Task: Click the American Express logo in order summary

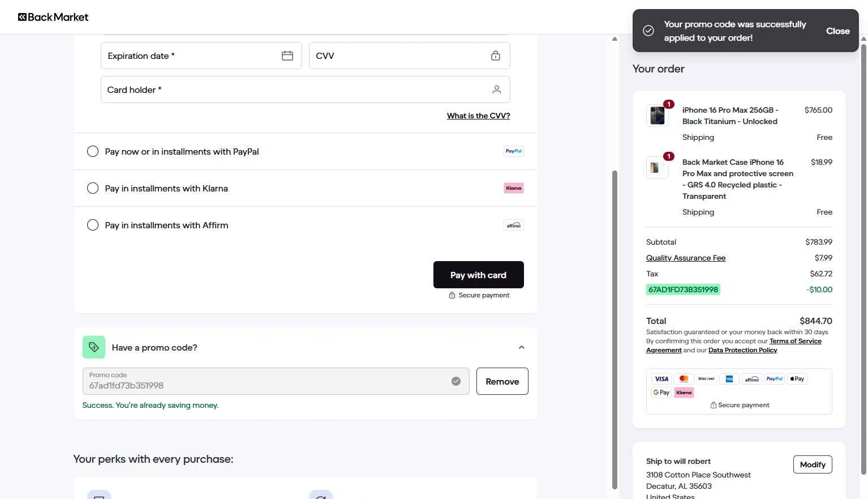Action: [x=729, y=379]
